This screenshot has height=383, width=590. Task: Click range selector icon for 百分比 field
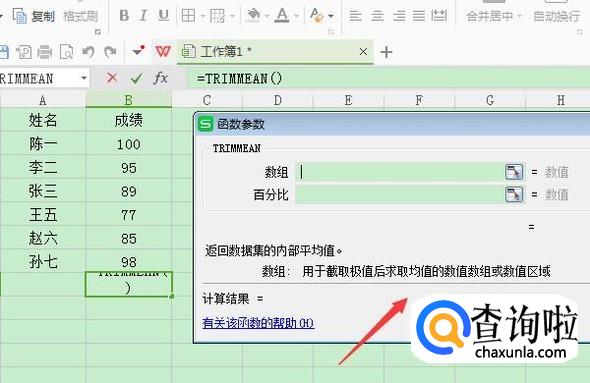pyautogui.click(x=514, y=195)
